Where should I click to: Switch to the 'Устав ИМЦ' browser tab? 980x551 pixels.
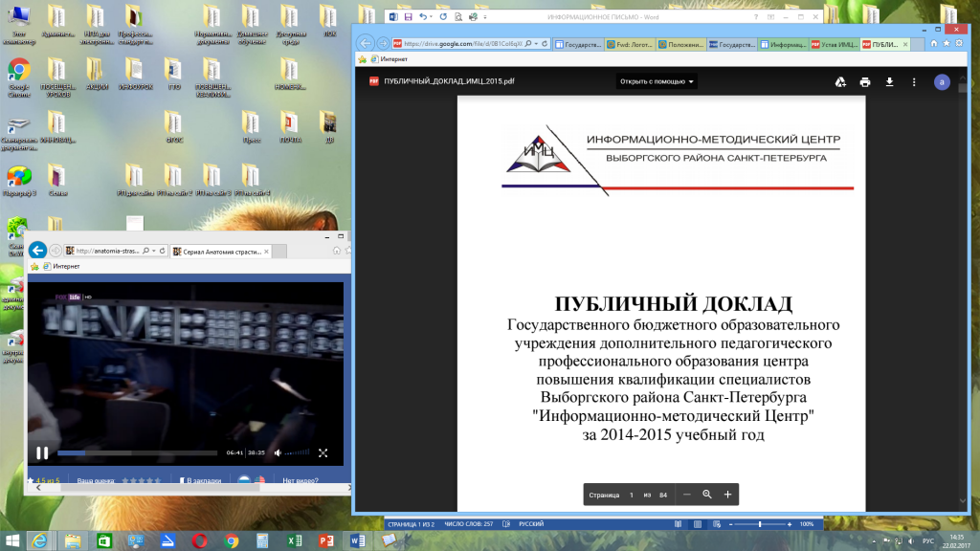click(x=833, y=44)
